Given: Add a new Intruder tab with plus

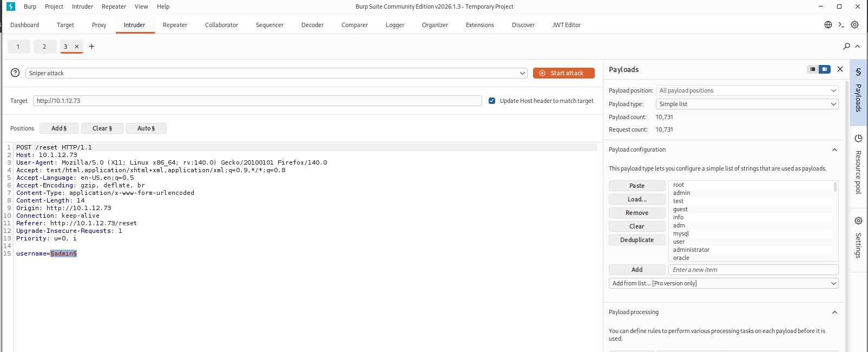Looking at the screenshot, I should (x=92, y=47).
